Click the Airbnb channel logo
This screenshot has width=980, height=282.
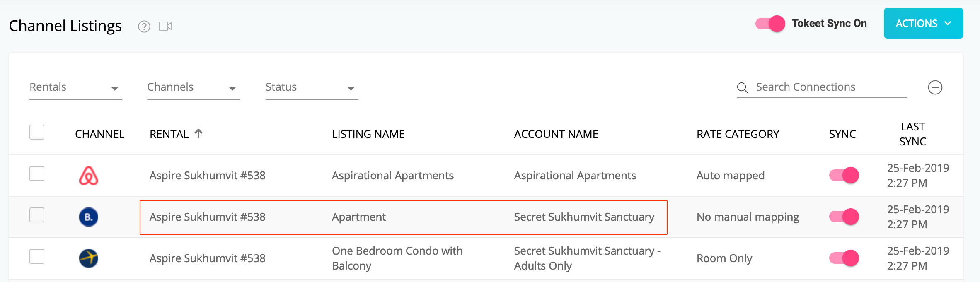tap(89, 176)
